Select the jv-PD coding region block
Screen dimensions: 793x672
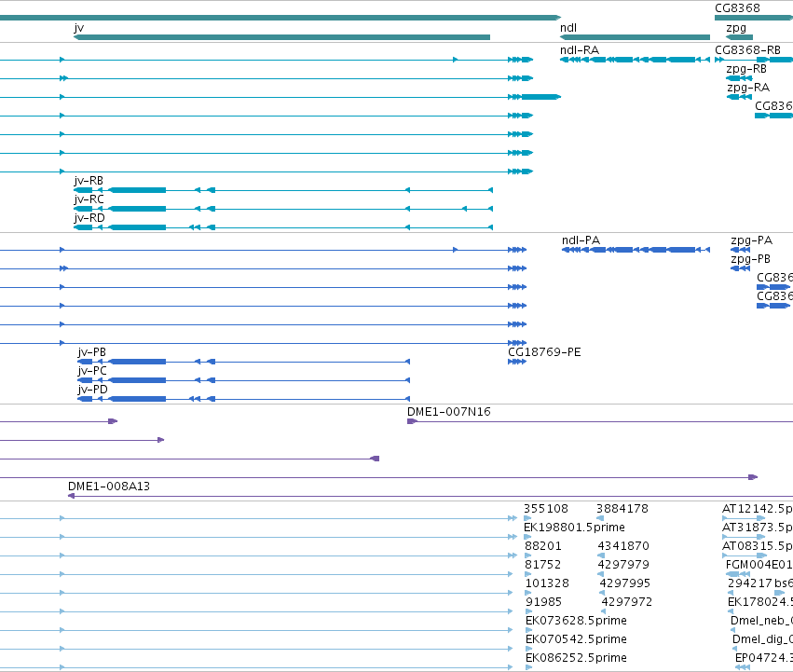[x=138, y=399]
